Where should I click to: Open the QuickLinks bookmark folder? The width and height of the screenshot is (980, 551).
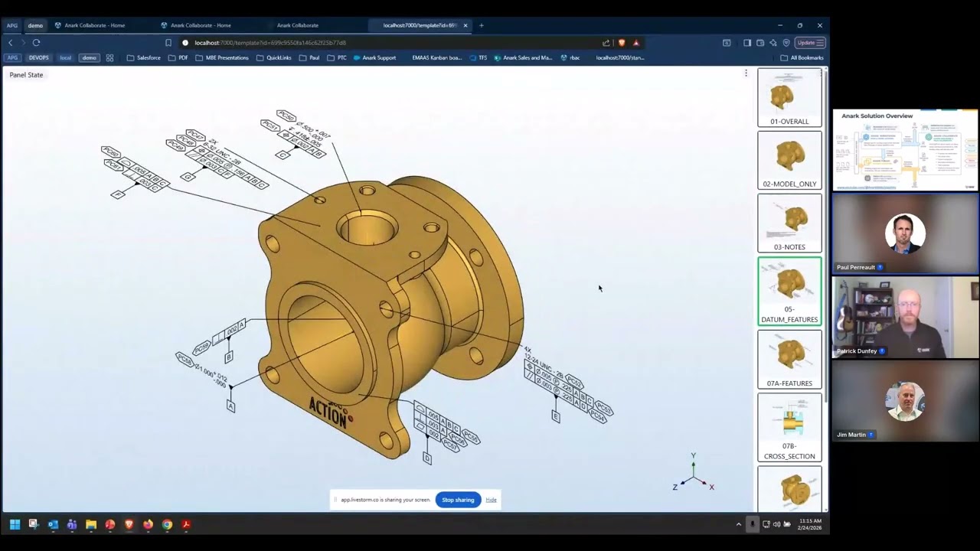pos(274,57)
